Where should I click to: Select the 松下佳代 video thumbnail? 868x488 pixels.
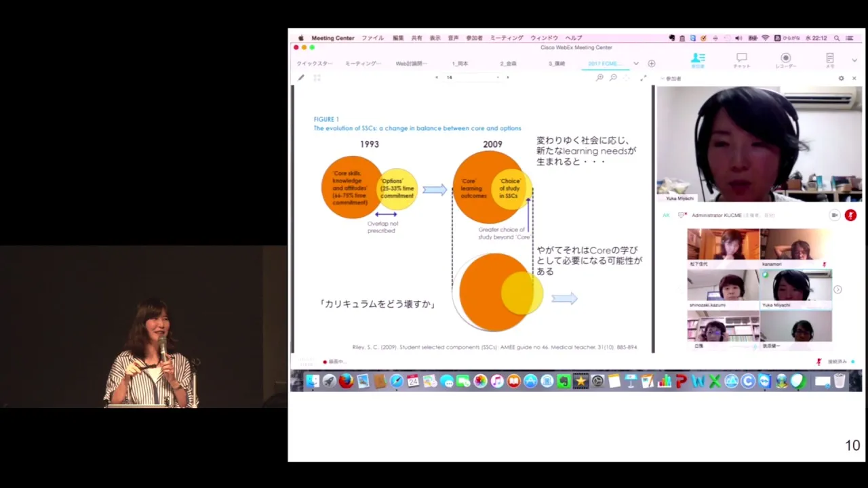point(723,248)
